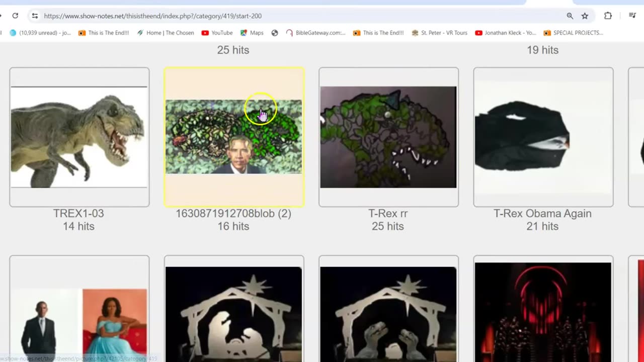
Task: Click the "1630871912708blob (2)" title text
Action: (x=233, y=213)
